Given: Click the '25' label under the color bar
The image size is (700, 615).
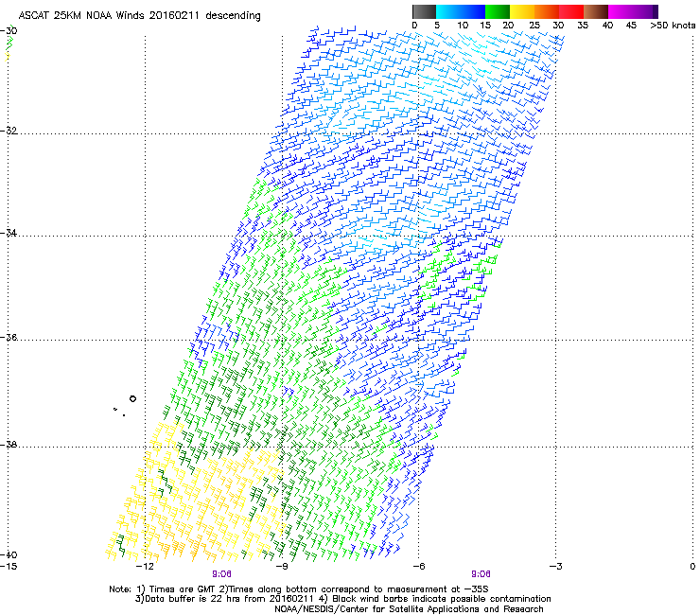Looking at the screenshot, I should click(534, 26).
